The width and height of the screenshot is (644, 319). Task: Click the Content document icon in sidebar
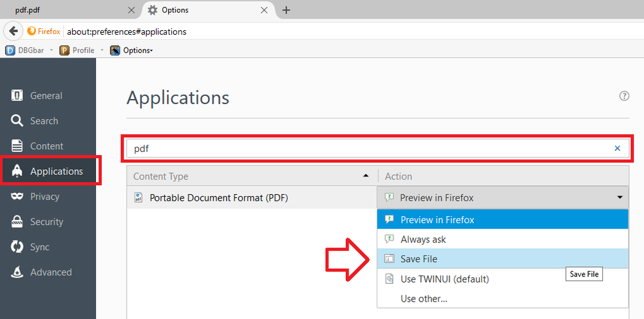[17, 146]
